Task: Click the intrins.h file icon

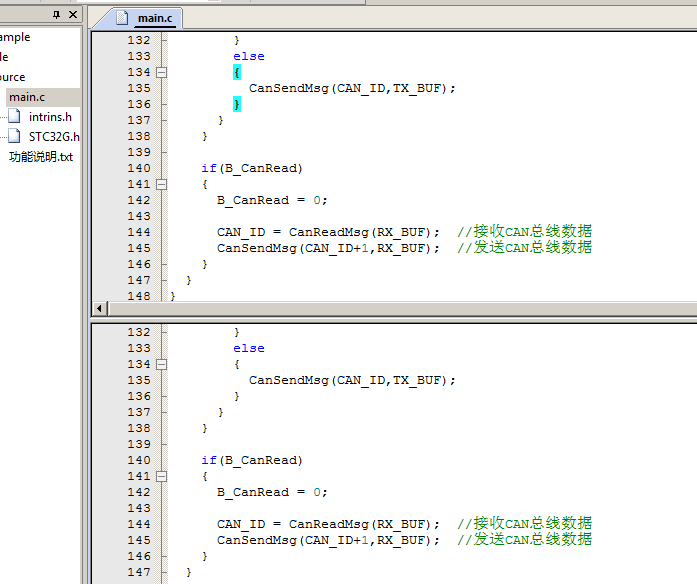Action: pos(14,116)
